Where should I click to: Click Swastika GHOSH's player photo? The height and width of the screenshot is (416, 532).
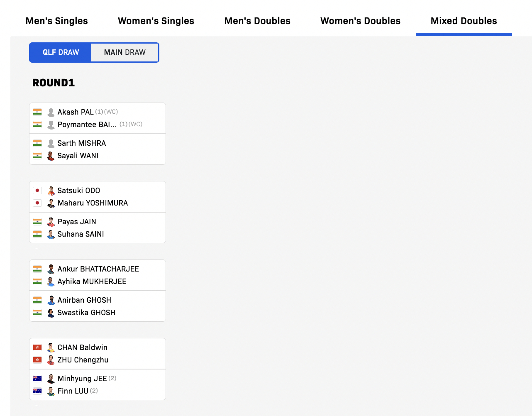[51, 313]
